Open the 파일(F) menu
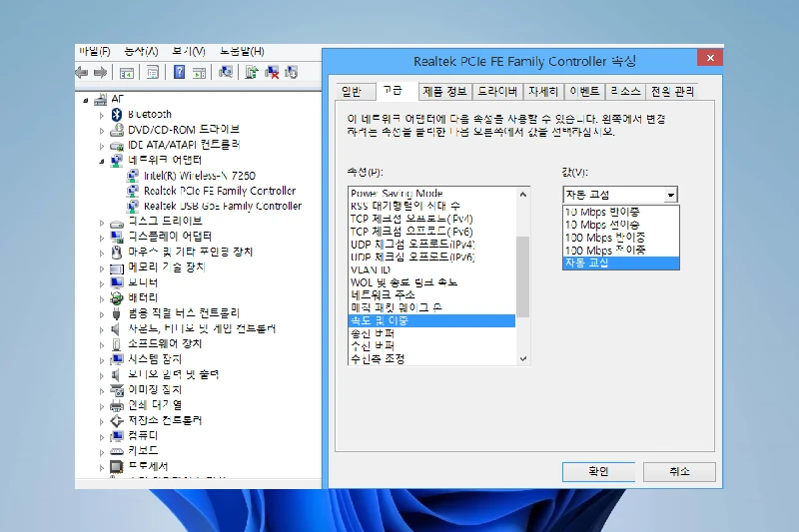 coord(94,51)
